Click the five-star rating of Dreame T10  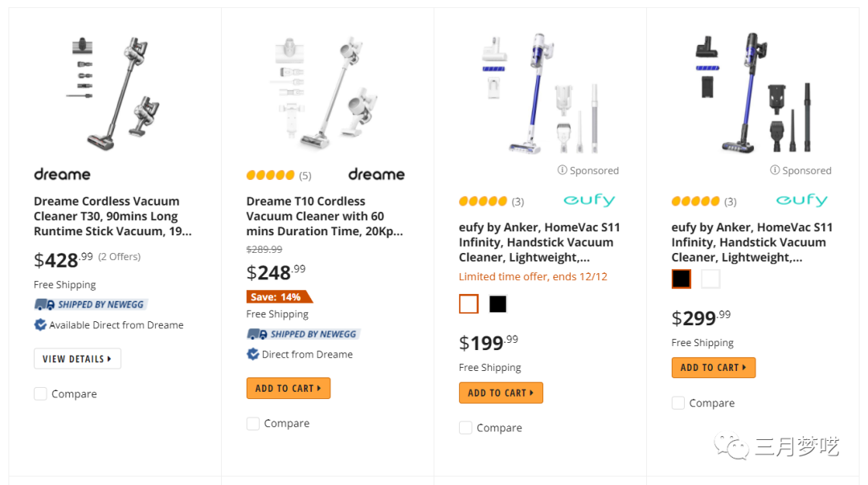(270, 175)
